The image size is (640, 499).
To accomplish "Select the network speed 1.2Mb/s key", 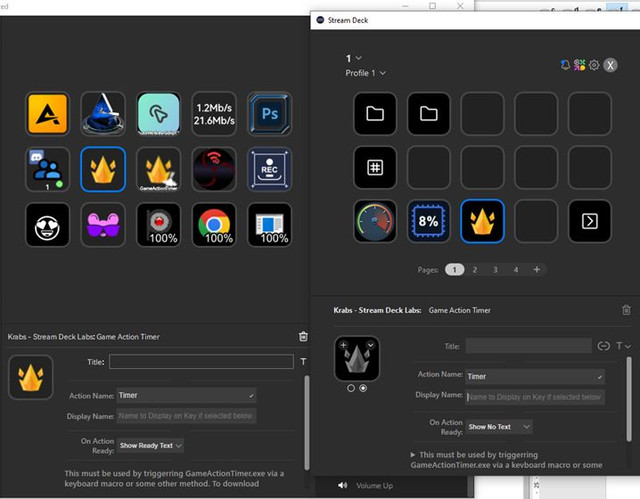I will point(214,114).
